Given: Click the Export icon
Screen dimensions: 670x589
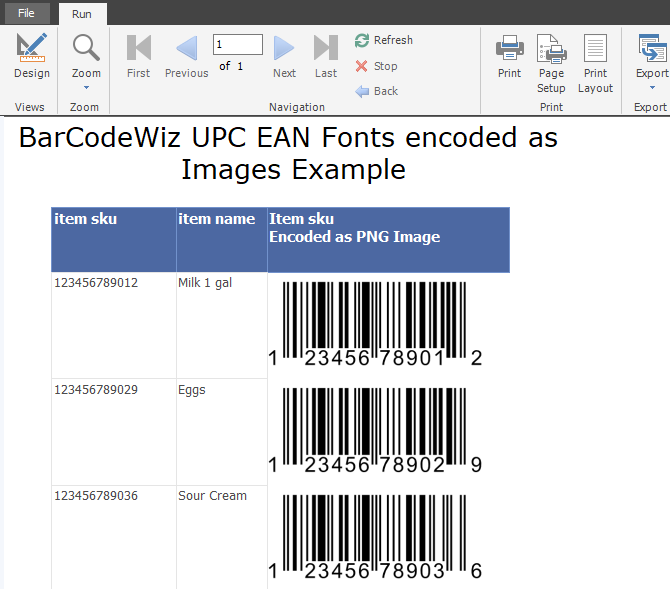Looking at the screenshot, I should [x=652, y=48].
